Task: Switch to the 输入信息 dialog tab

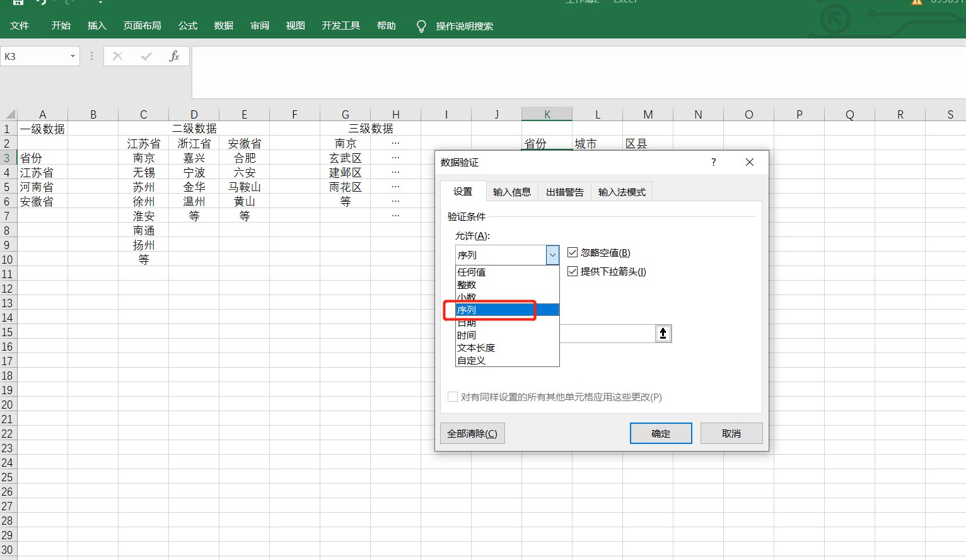Action: (511, 192)
